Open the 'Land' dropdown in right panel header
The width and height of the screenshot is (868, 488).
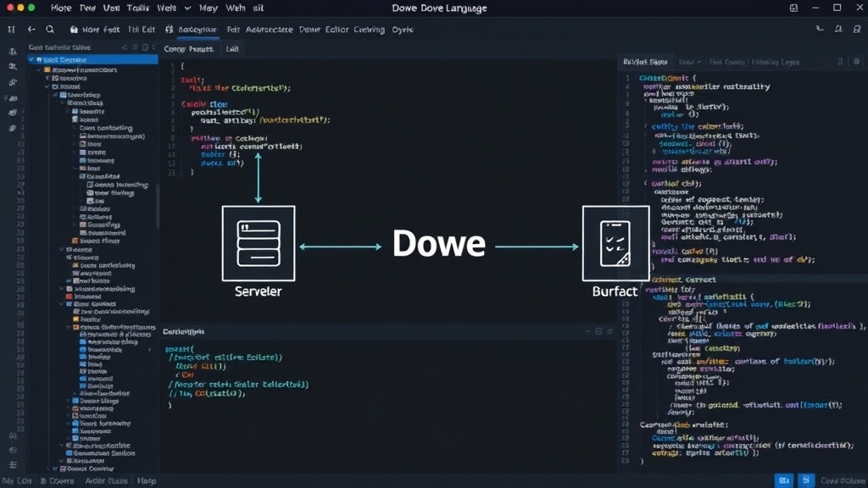690,62
